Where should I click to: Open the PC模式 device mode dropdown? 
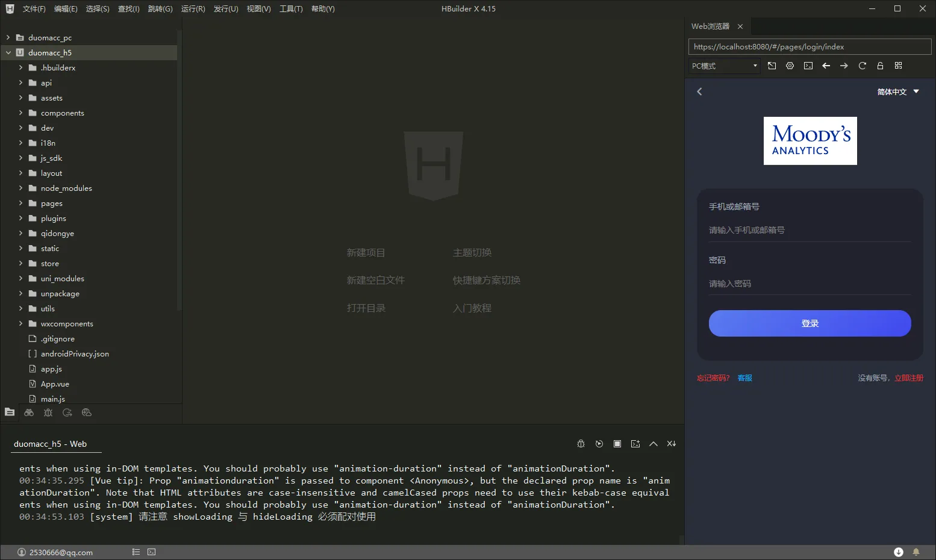[x=724, y=66]
